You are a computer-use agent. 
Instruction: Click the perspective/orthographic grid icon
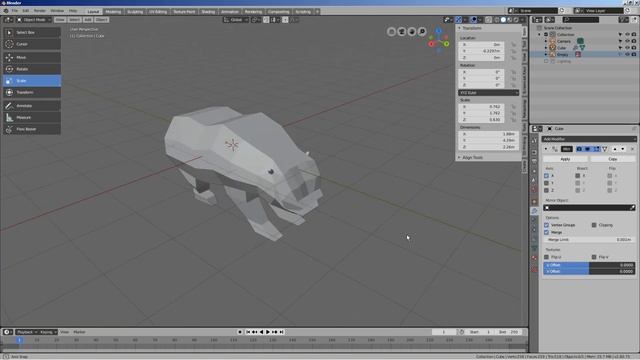[391, 31]
